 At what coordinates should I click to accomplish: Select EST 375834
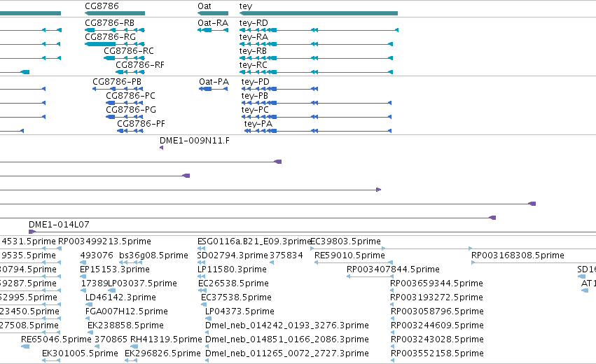(272, 262)
